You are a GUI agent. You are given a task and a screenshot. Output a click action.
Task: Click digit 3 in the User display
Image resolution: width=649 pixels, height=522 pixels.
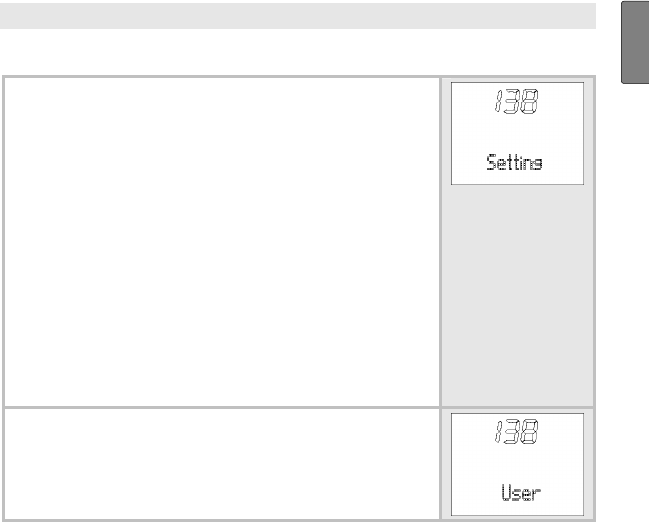512,431
